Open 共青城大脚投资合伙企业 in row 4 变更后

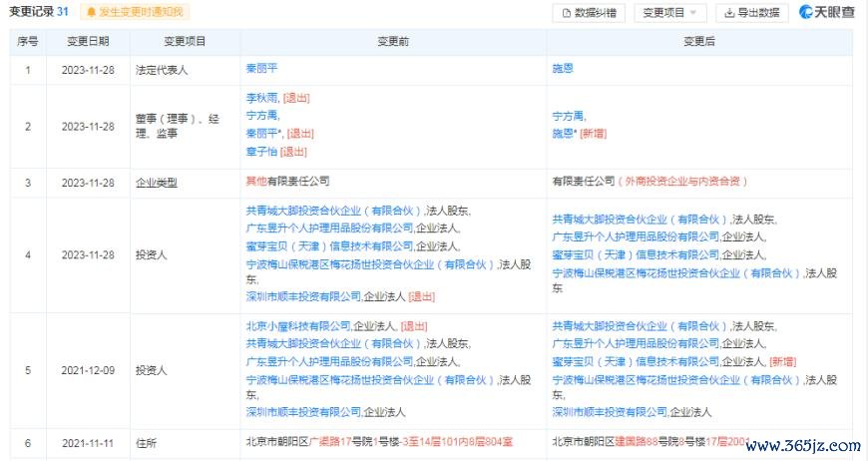pyautogui.click(x=640, y=220)
